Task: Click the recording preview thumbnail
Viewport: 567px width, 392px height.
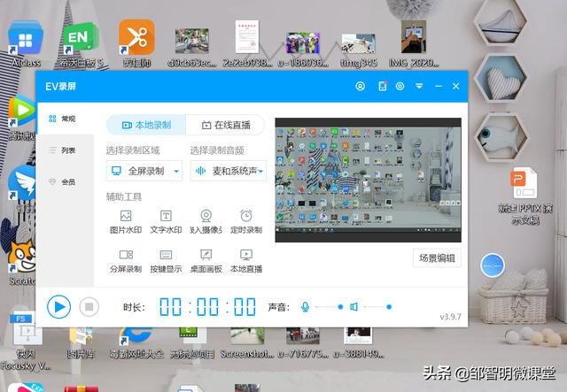Action: click(x=369, y=180)
